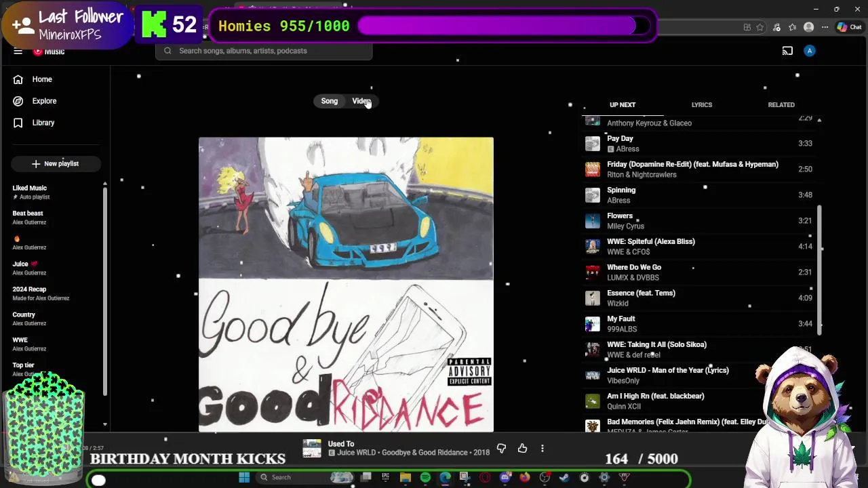
Task: Switch player view to Song
Action: 330,101
